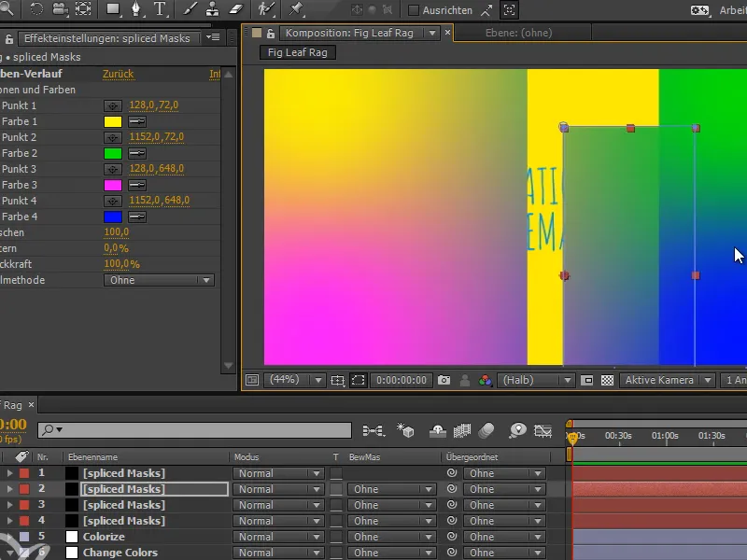
Task: Click the opacity value 100,0%
Action: 122,264
